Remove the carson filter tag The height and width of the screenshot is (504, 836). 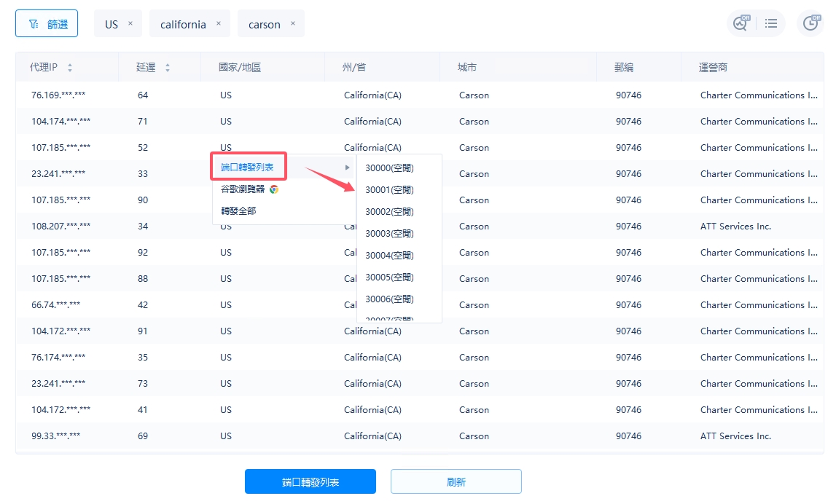click(x=293, y=23)
